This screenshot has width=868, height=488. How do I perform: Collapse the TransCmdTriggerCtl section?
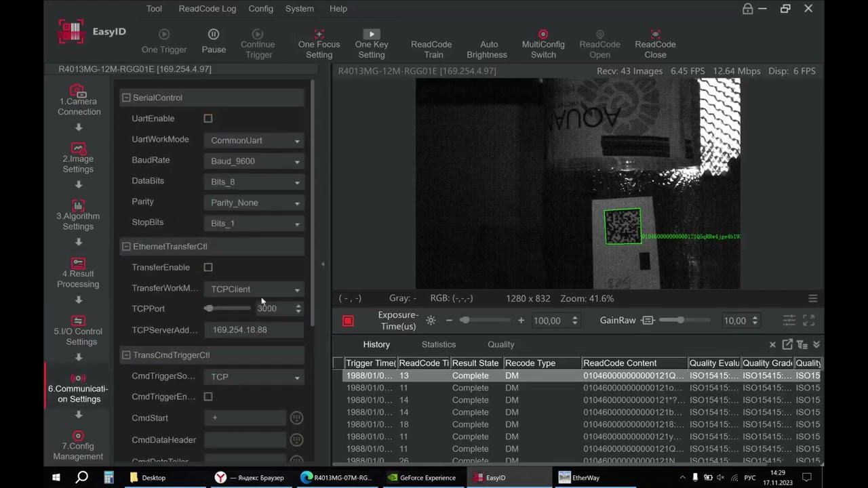pos(126,354)
